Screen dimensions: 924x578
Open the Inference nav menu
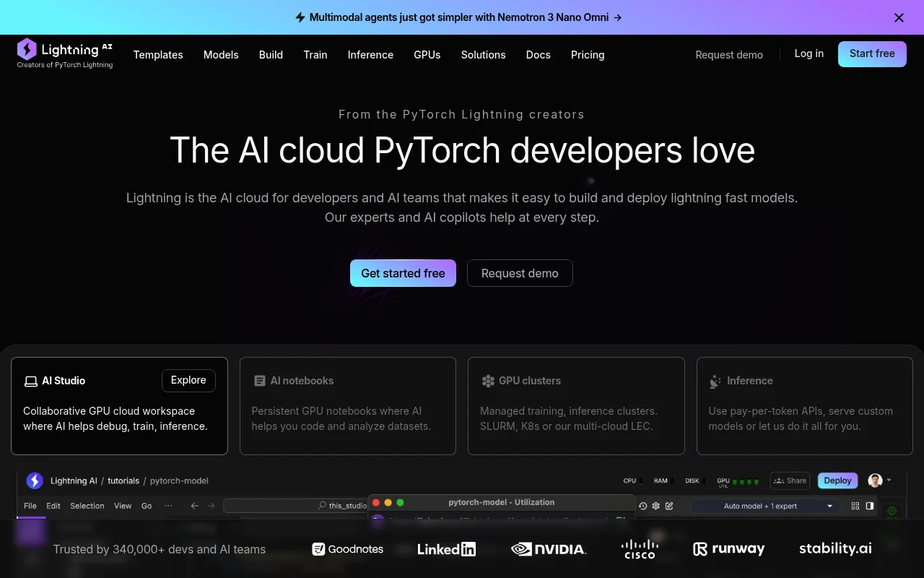pos(370,55)
